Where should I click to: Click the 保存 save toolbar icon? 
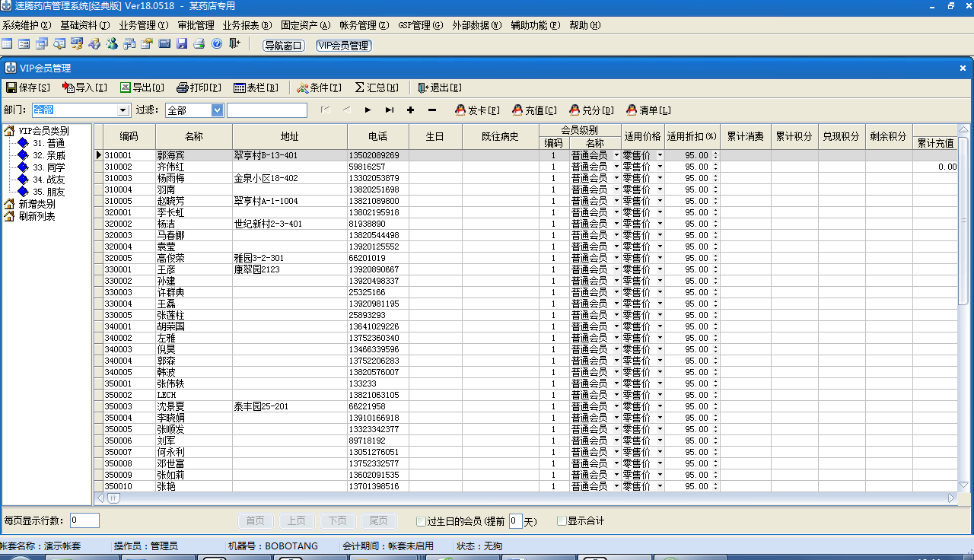point(11,87)
